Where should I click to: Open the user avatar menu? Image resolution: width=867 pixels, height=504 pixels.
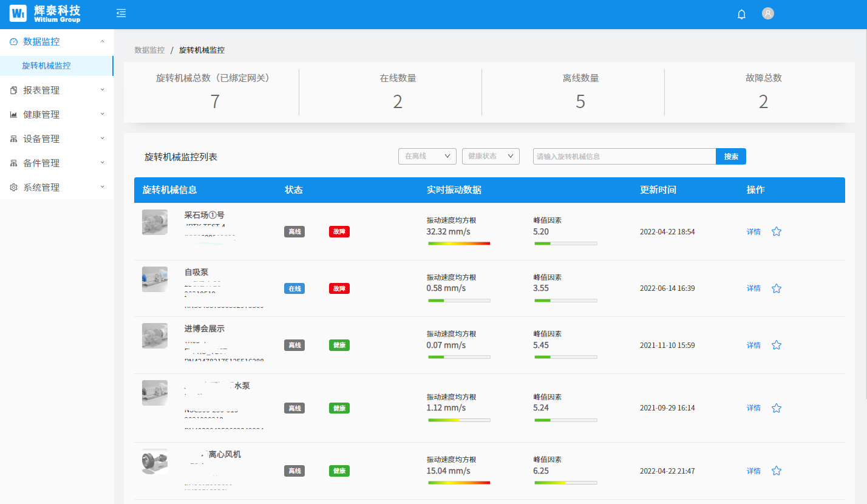768,13
